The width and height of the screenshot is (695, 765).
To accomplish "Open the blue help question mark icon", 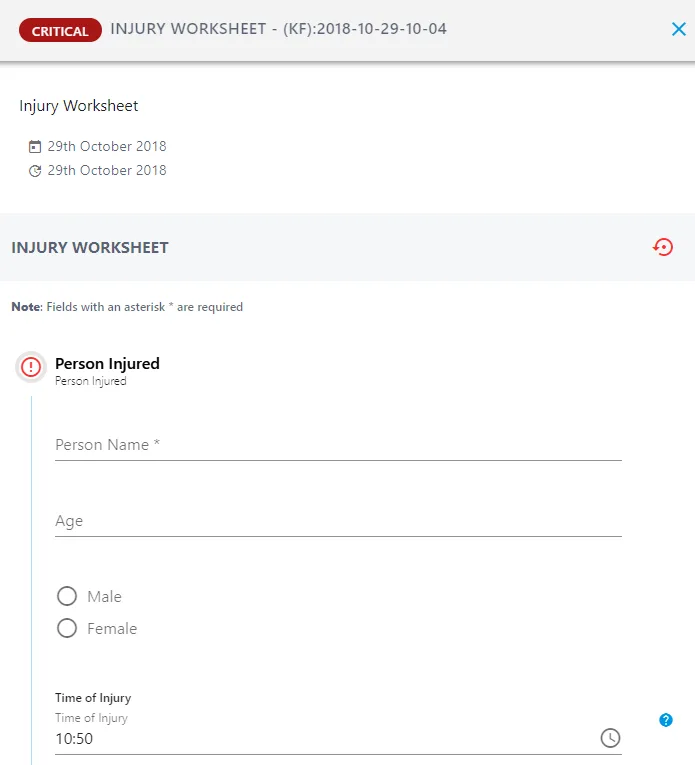I will click(x=666, y=720).
